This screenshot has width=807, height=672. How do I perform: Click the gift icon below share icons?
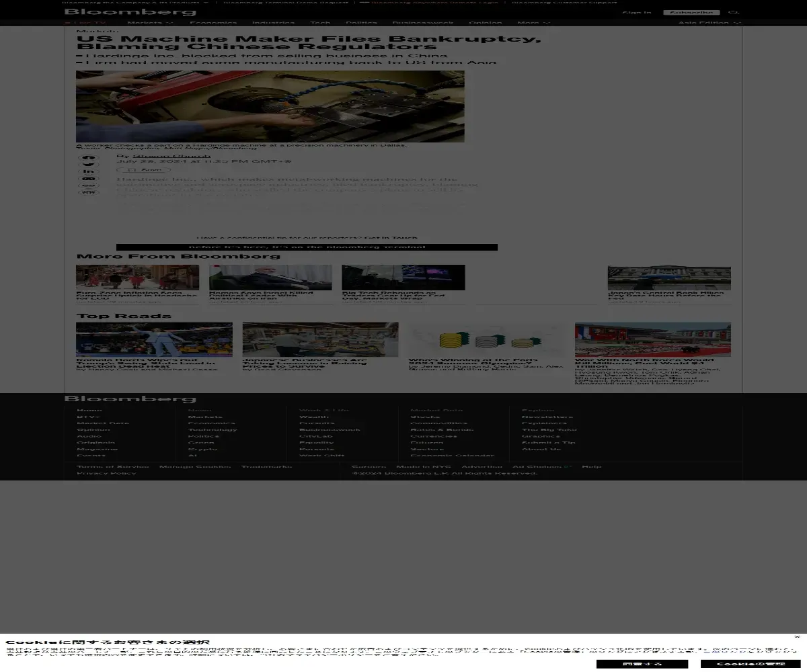coord(89,193)
